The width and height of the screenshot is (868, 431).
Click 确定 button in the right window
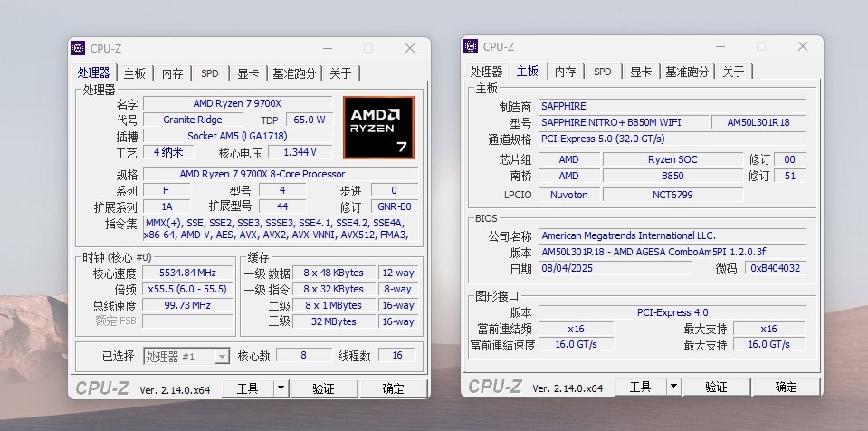[786, 388]
